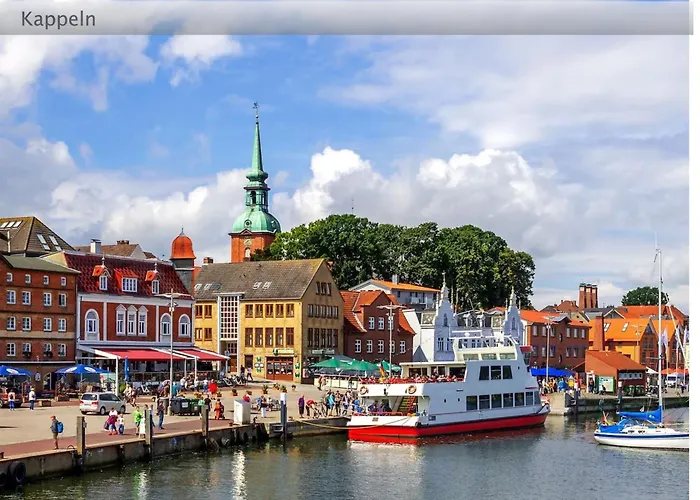This screenshot has height=500, width=700.
Task: Click the red brick building at left
Action: pos(37,310)
